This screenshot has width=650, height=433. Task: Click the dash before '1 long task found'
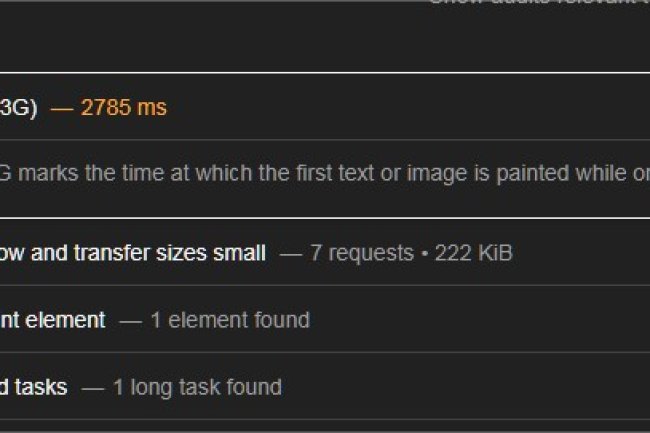coord(93,387)
